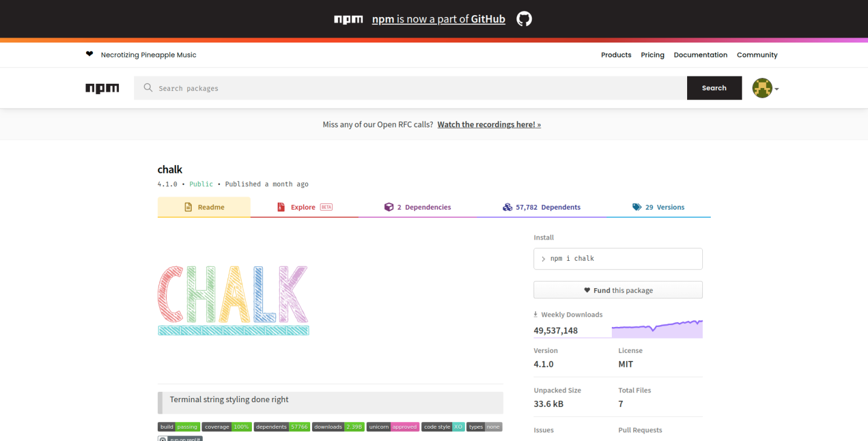Click the types none badge
868x441 pixels.
point(484,426)
